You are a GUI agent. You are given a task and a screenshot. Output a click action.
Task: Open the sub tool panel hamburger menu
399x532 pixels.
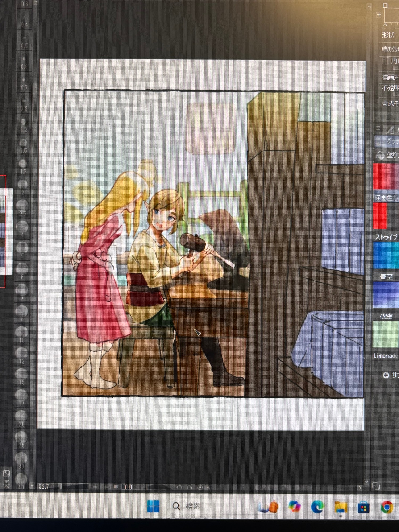378,128
